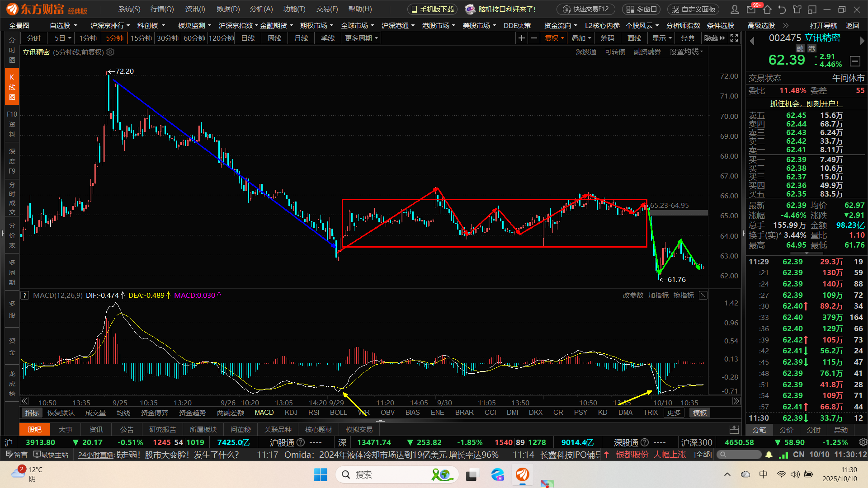Expand 设置均线 dropdown
Image resolution: width=868 pixels, height=488 pixels.
pyautogui.click(x=686, y=52)
